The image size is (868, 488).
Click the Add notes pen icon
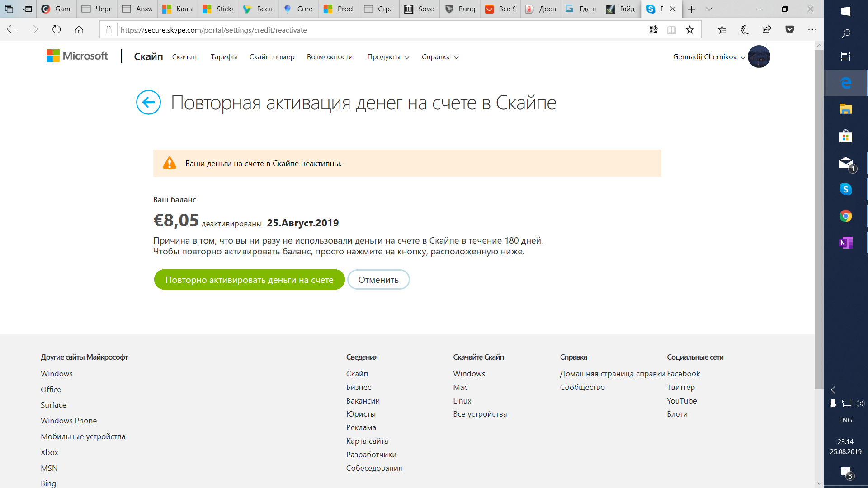click(744, 30)
